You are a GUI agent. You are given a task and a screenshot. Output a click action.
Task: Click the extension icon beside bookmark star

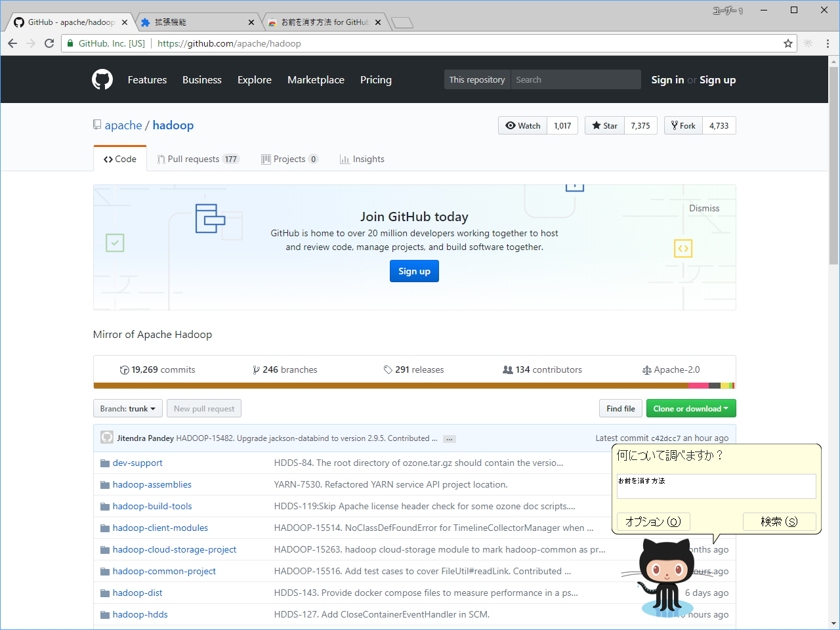coord(808,43)
